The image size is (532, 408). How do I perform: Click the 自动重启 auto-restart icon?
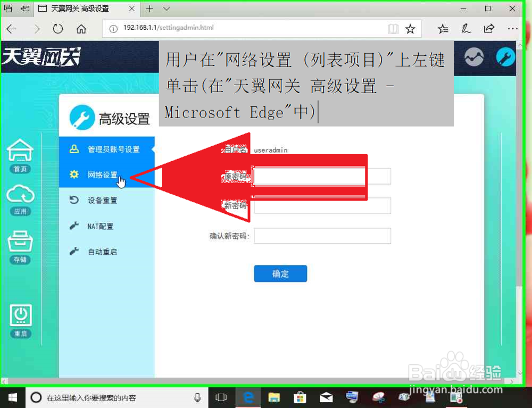[x=74, y=251]
